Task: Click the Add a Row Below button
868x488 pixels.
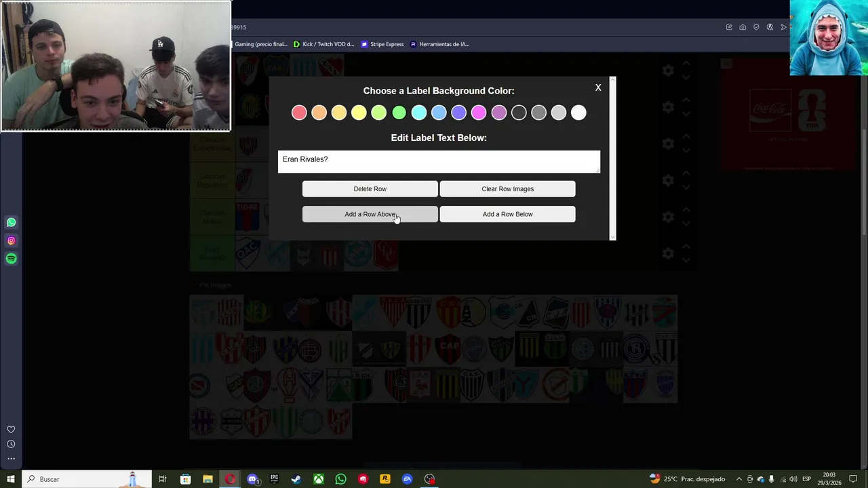Action: [507, 214]
